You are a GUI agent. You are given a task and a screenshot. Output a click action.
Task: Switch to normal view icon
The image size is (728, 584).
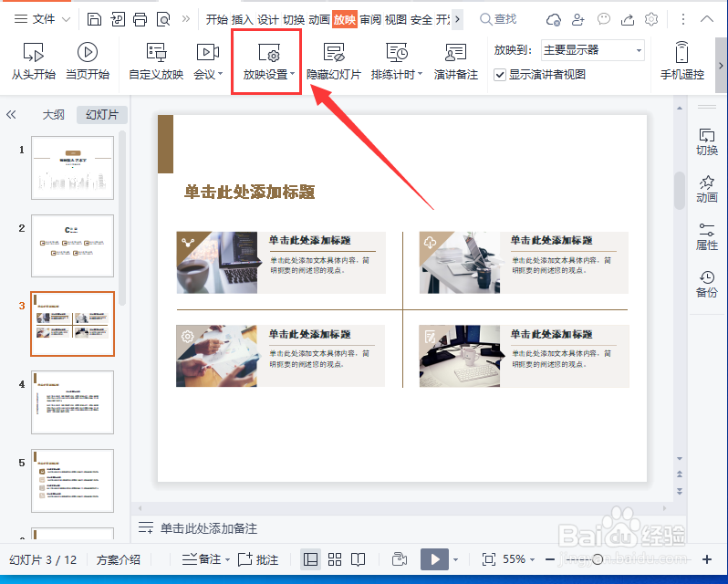pos(310,559)
